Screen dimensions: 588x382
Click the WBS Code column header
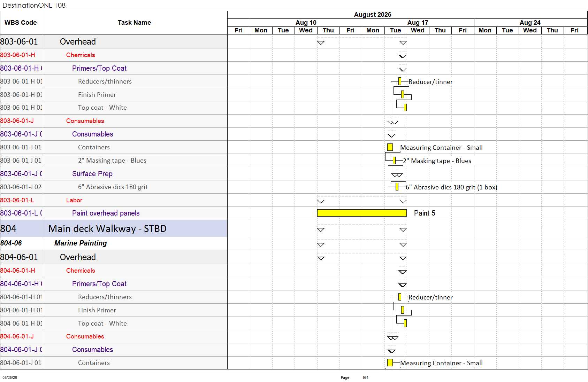tap(21, 23)
